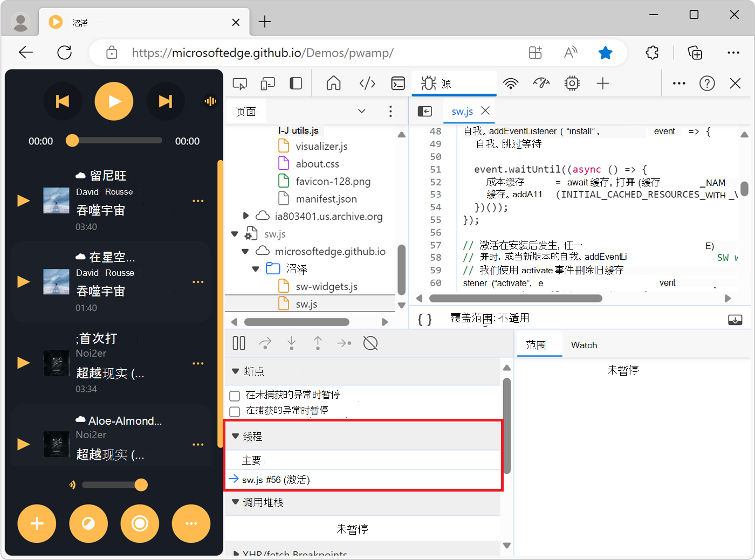Open the network conditions panel icon

point(511,83)
